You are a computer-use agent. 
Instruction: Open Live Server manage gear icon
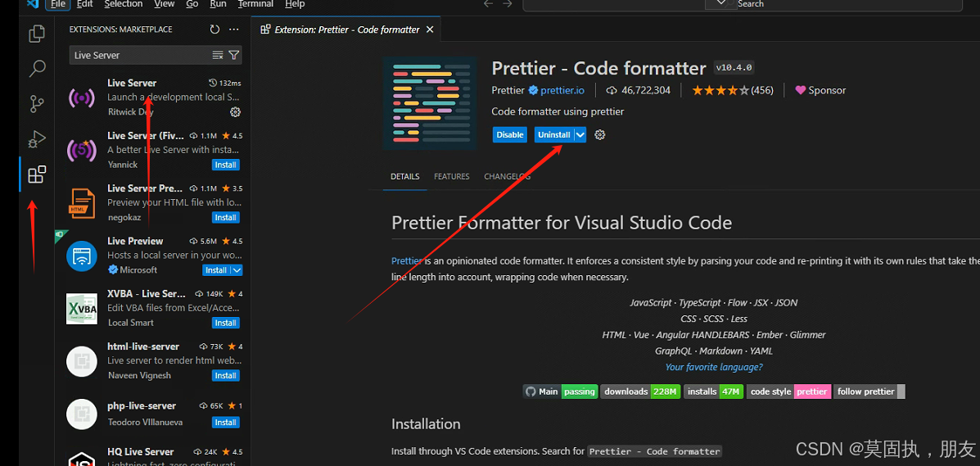[235, 112]
